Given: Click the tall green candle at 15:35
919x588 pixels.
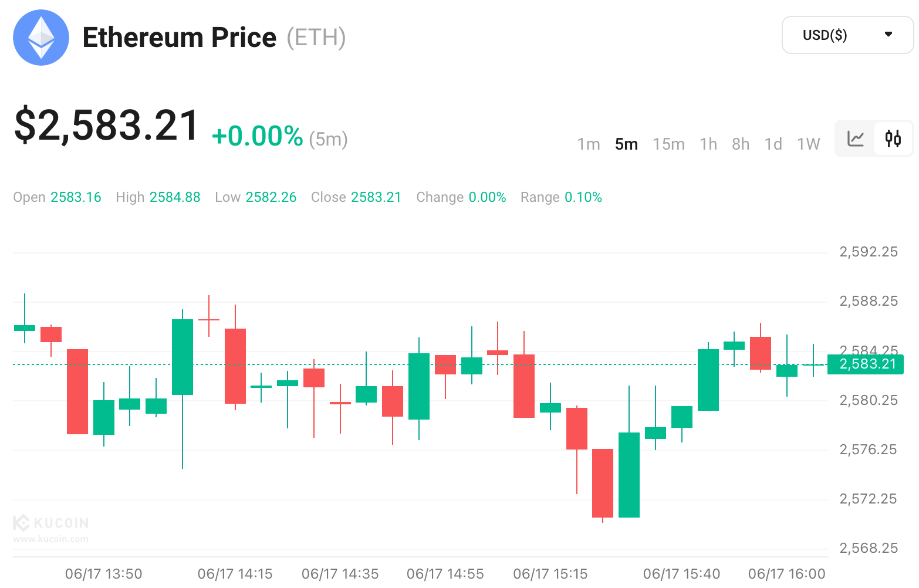Looking at the screenshot, I should tap(629, 475).
